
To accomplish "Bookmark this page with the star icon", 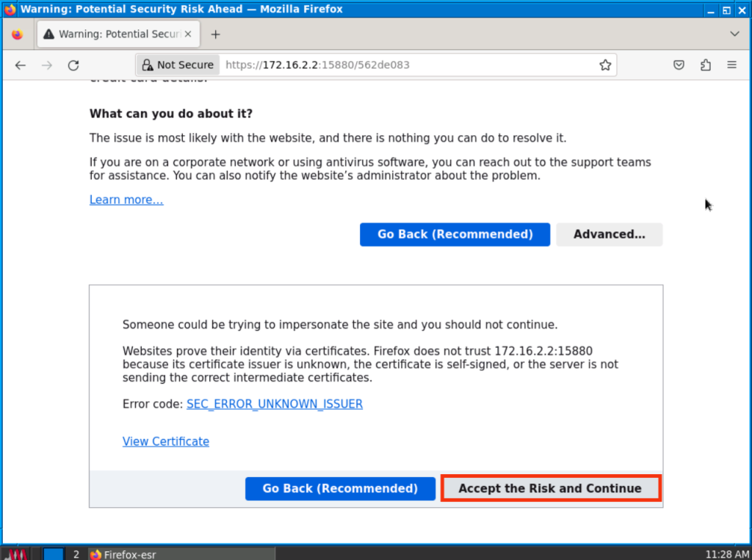I will (x=605, y=65).
